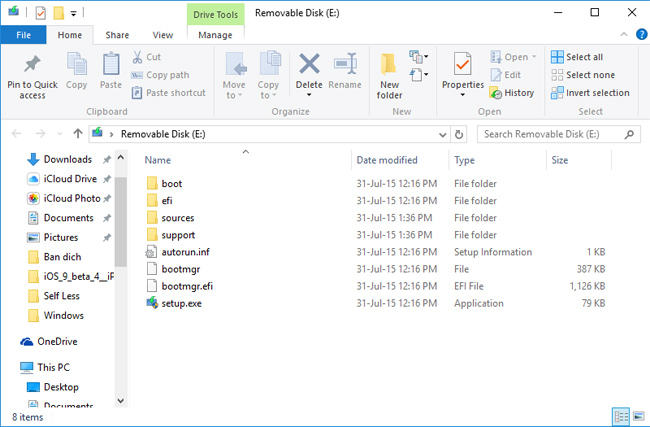Sort by the Name column header
The image size is (650, 427).
pos(158,160)
